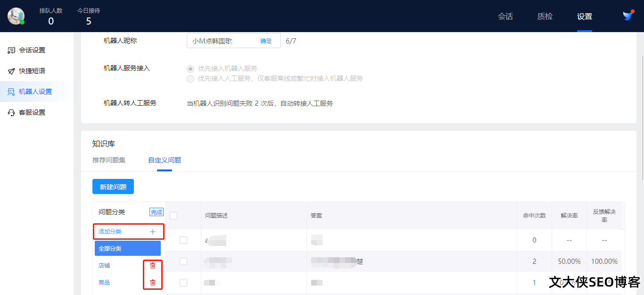Viewport: 644px width, 295px height.
Task: Delete the 商品 category via trash icon
Action: point(153,282)
